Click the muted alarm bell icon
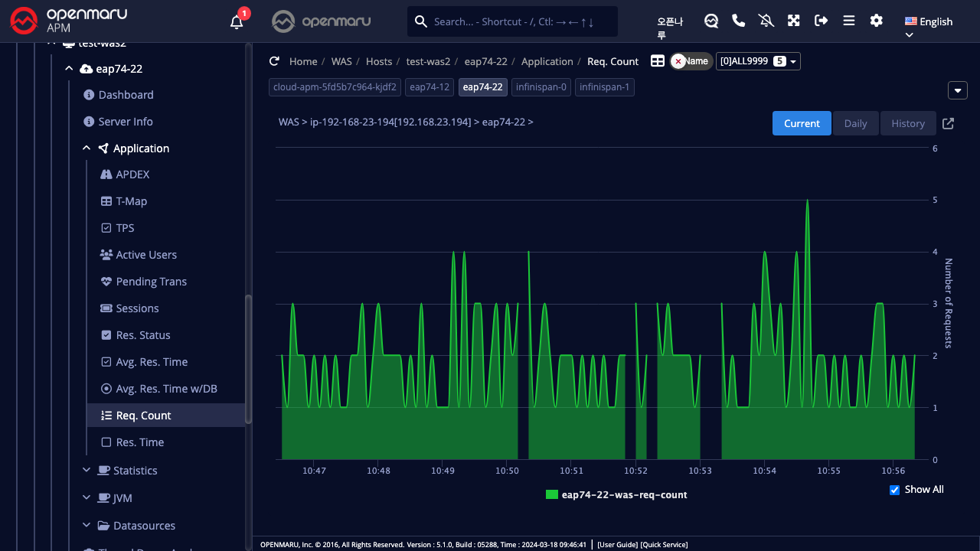Screen dimensions: 980x551 (766, 21)
